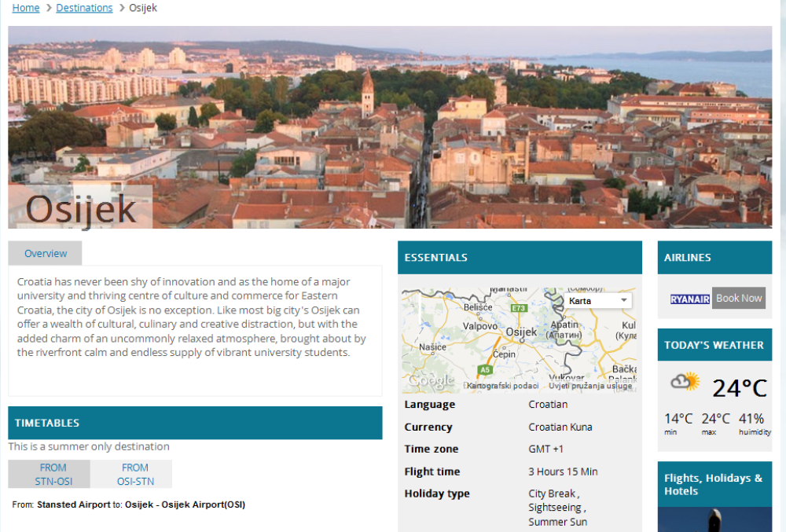Screen dimensions: 786x532
Task: Click the 41% humidity value
Action: tap(751, 419)
